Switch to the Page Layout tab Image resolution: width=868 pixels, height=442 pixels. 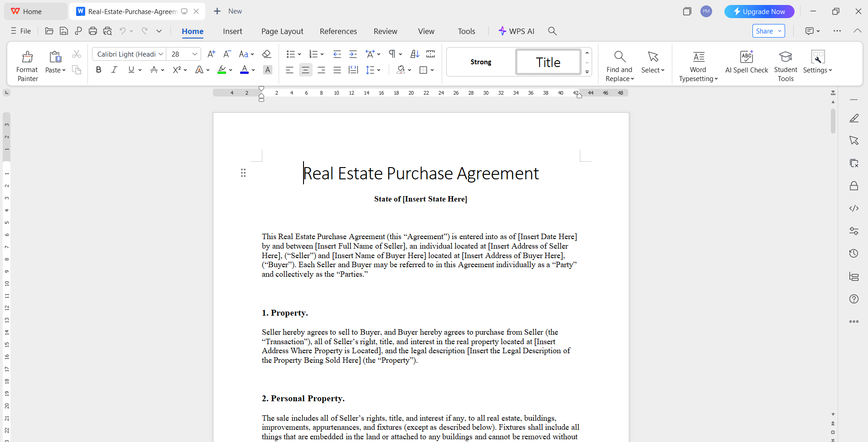pos(282,31)
